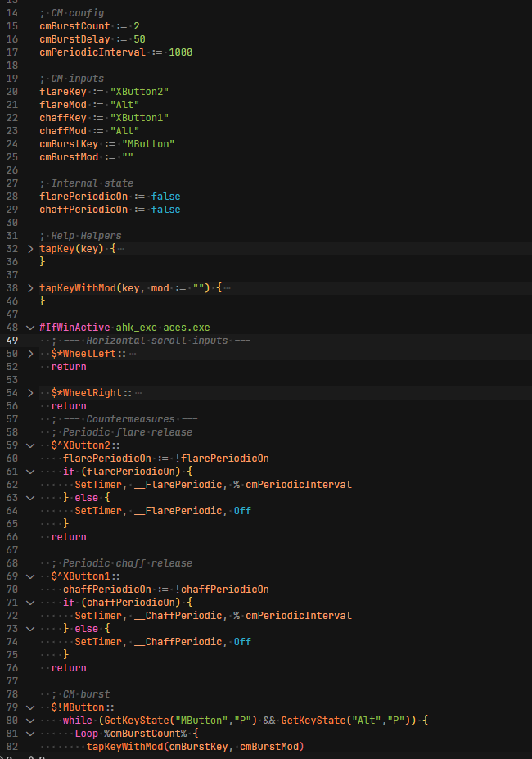Collapse the if (flarePeriodicOn) block
This screenshot has width=532, height=759.
[30, 472]
